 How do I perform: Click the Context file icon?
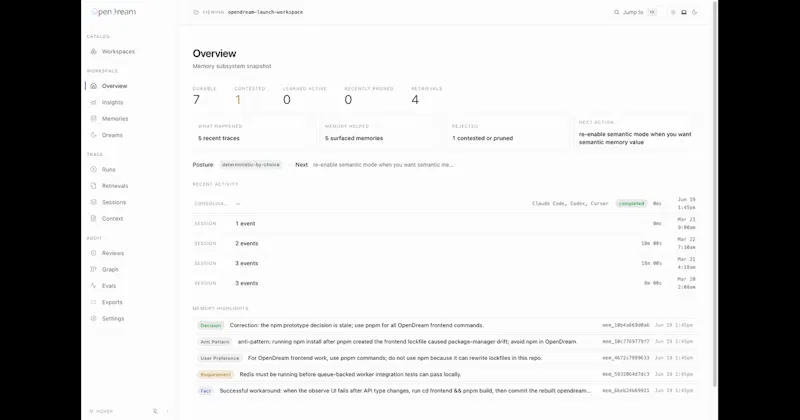point(93,218)
